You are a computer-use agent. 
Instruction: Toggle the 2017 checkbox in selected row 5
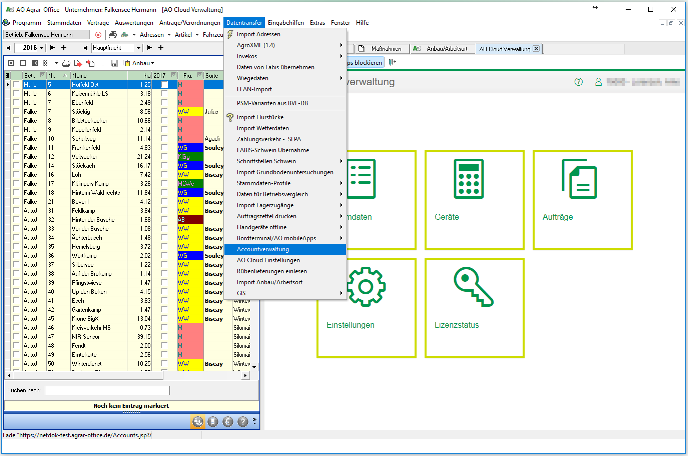pos(164,85)
